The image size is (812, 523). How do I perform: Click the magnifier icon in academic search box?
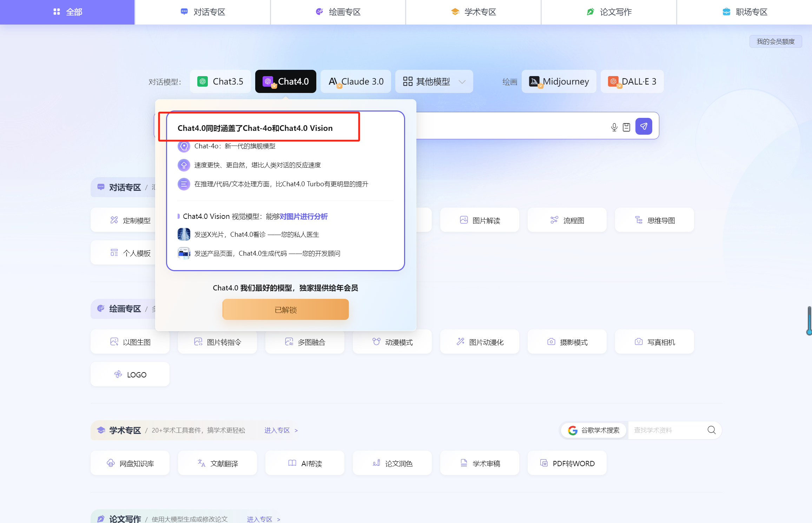click(x=711, y=430)
